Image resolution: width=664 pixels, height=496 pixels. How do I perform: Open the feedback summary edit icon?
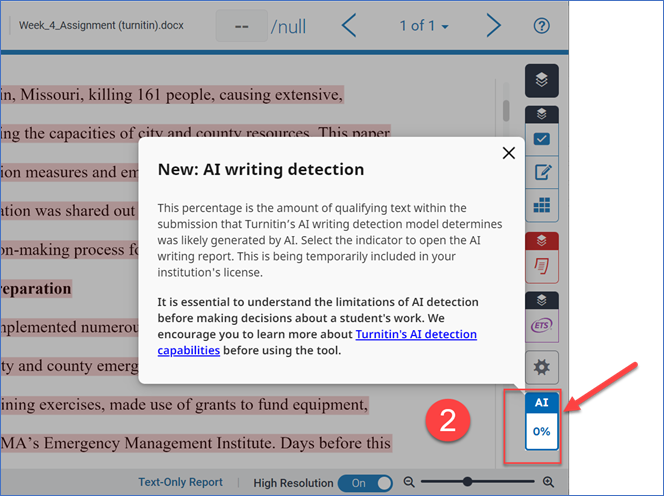[542, 172]
